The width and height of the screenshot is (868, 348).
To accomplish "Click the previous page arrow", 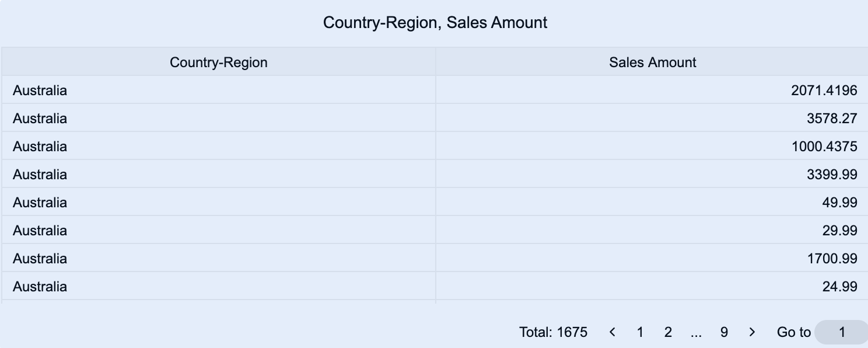I will [x=612, y=332].
